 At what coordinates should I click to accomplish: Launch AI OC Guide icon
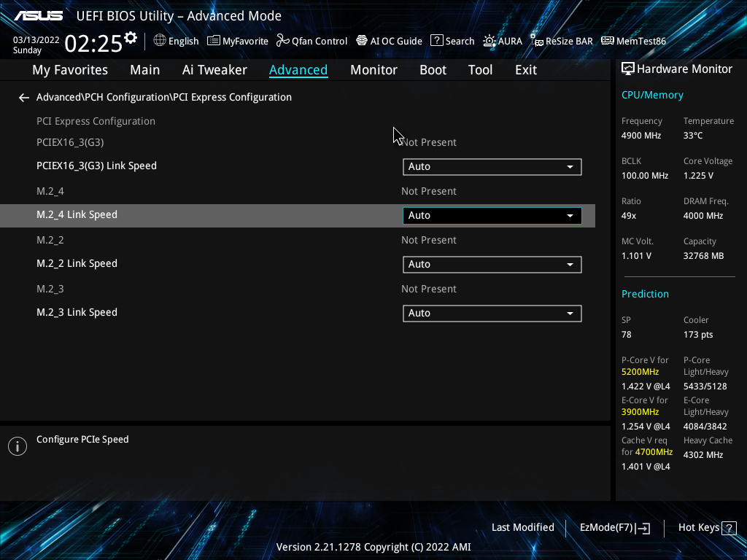click(362, 41)
